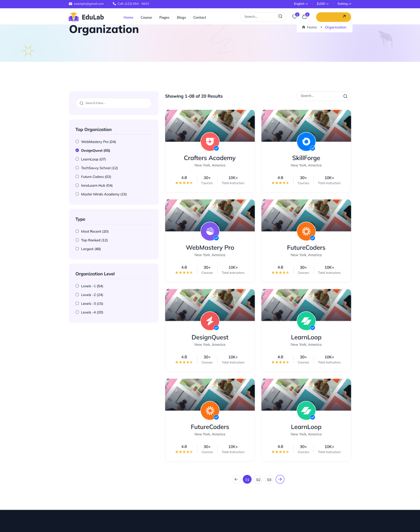Image resolution: width=420 pixels, height=532 pixels.
Task: Click the SkillForge blue logo badge
Action: (306, 142)
